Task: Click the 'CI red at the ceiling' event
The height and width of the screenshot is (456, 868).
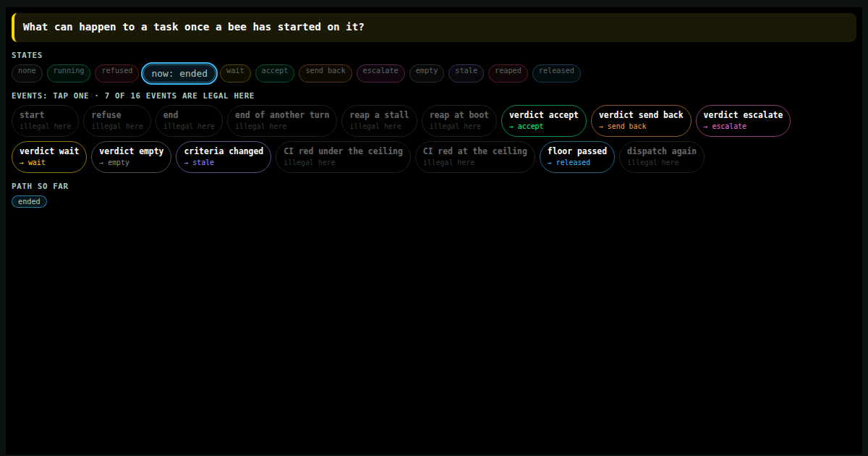Action: (475, 157)
